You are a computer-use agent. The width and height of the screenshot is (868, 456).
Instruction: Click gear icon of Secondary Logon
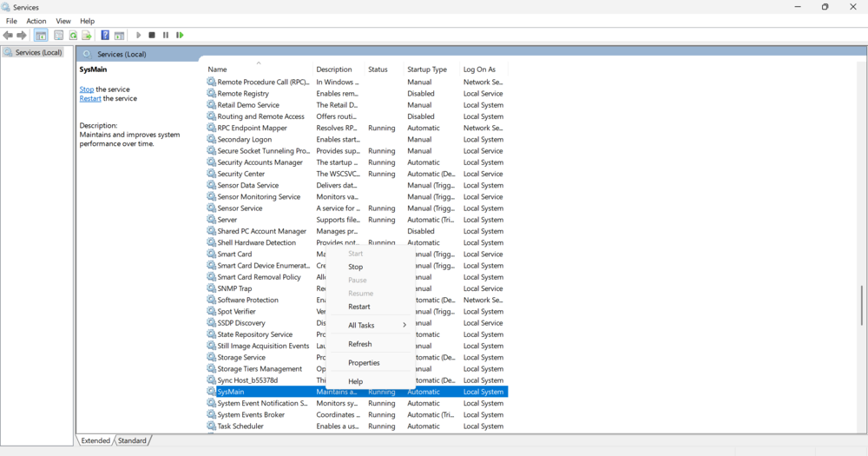211,139
